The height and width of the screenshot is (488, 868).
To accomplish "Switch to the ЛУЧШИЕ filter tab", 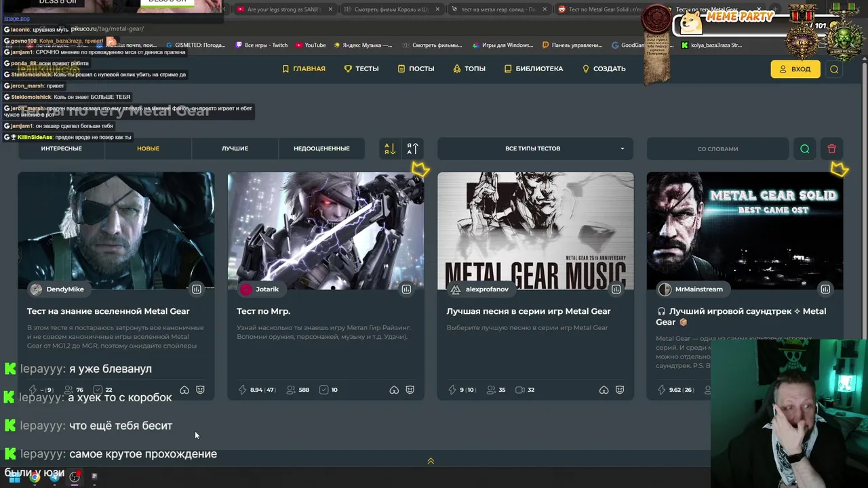I will point(235,148).
